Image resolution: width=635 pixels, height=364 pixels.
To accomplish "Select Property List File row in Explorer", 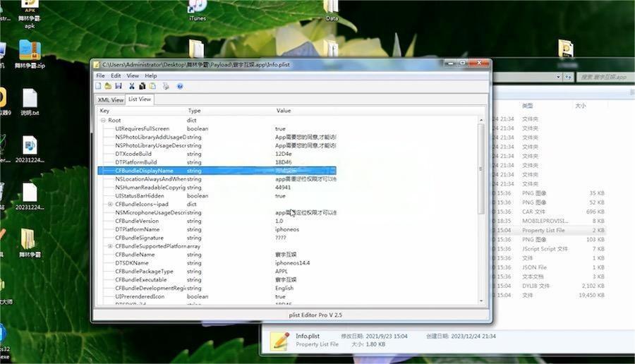I will pyautogui.click(x=550, y=231).
